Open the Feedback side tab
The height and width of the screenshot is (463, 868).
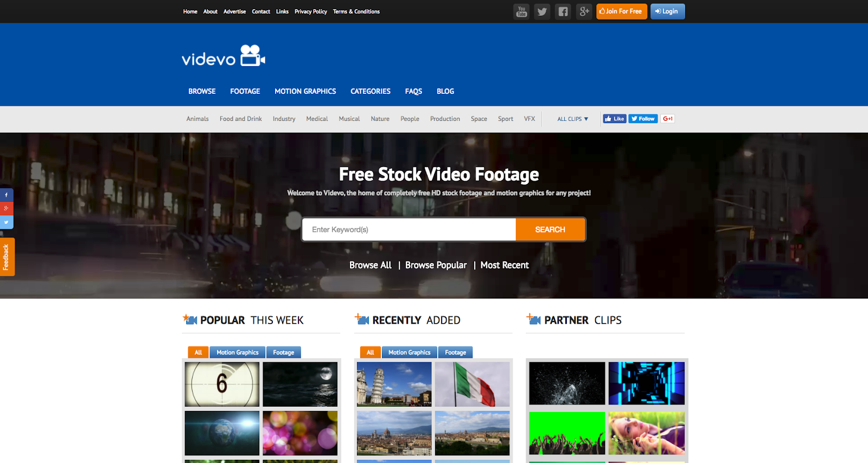point(7,257)
